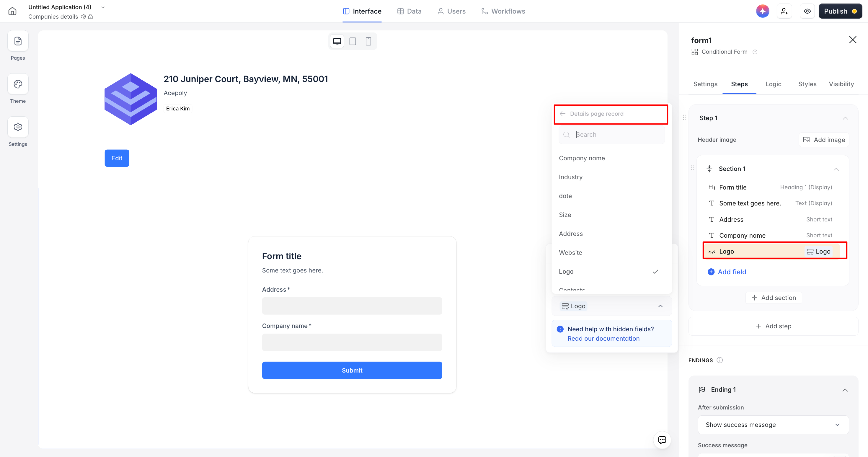Image resolution: width=868 pixels, height=457 pixels.
Task: Open the Pages sidebar panel
Action: click(18, 41)
